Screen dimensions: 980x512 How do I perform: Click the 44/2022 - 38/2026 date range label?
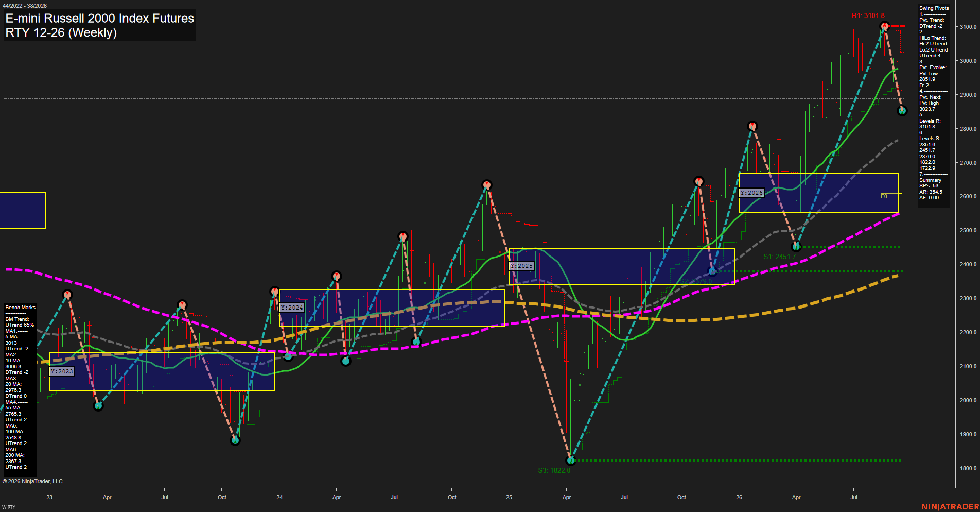point(24,6)
